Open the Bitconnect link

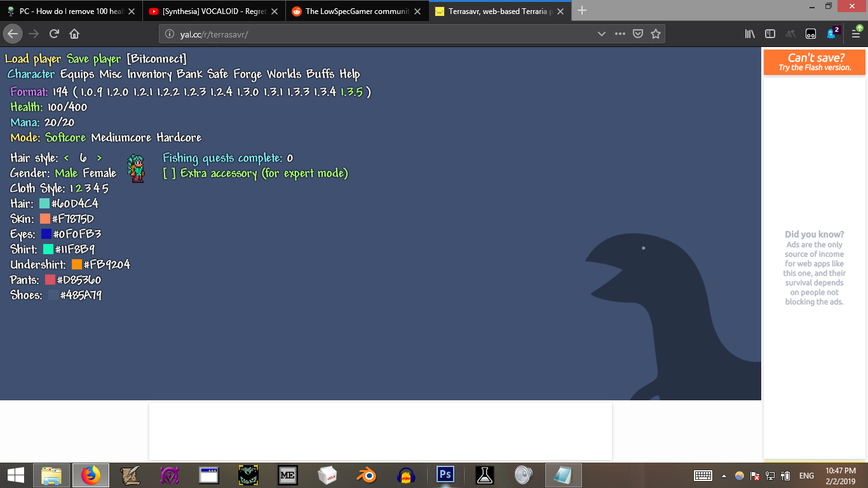pos(156,59)
